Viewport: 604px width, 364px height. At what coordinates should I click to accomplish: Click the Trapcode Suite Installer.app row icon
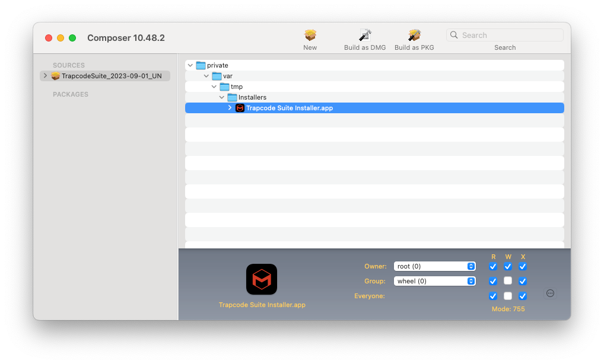[240, 108]
